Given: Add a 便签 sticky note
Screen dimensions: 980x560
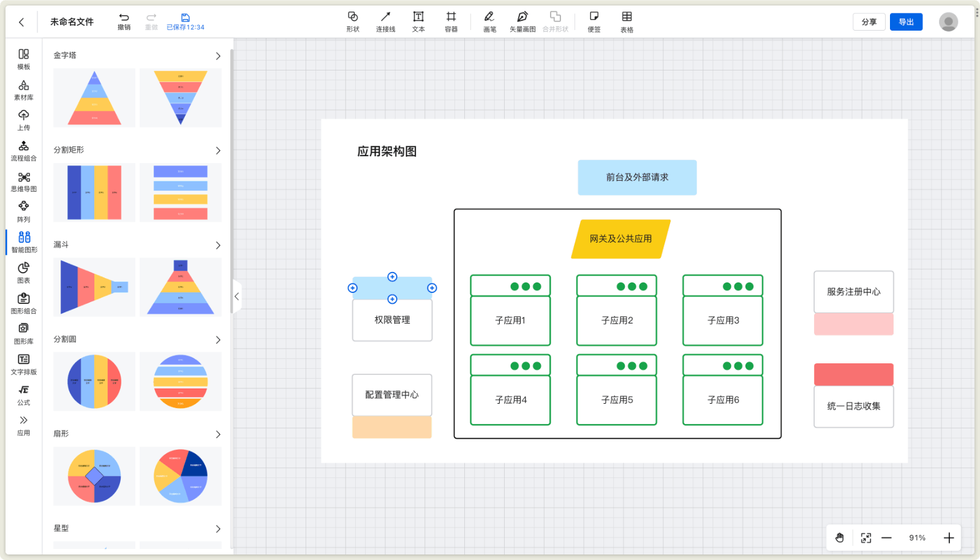Looking at the screenshot, I should (x=594, y=21).
